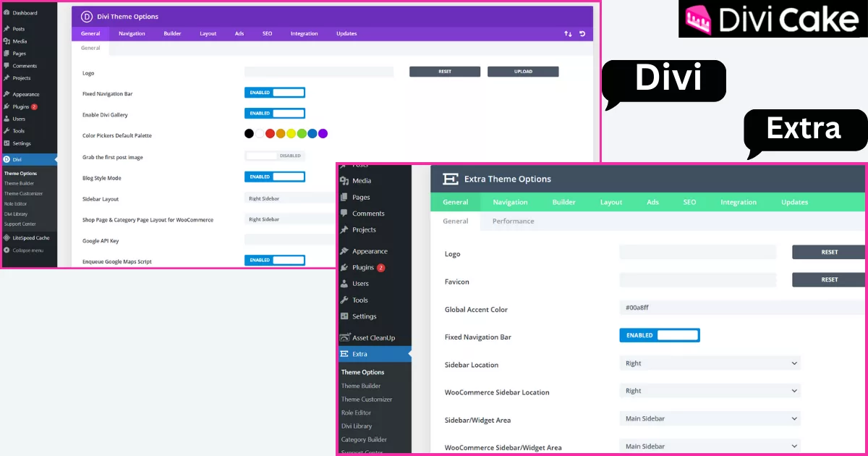Viewport: 868px width, 456px height.
Task: Switch to Layout tab in Extra Theme Options
Action: pos(611,202)
